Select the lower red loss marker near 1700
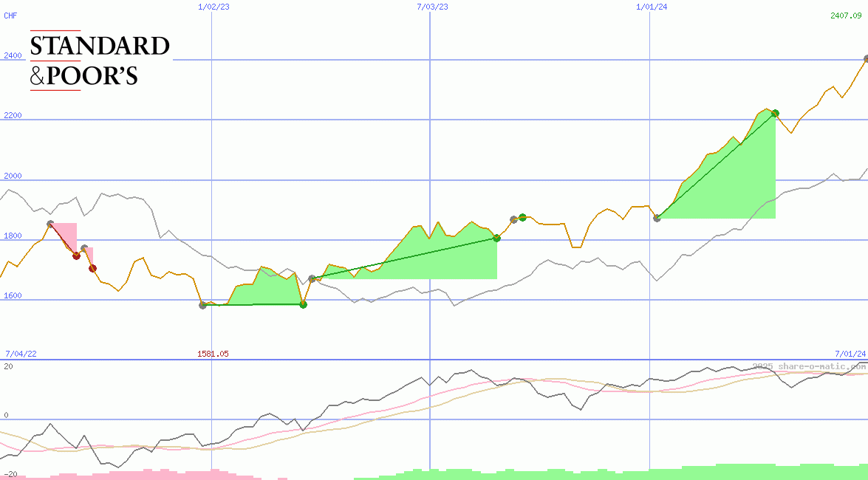 click(92, 269)
